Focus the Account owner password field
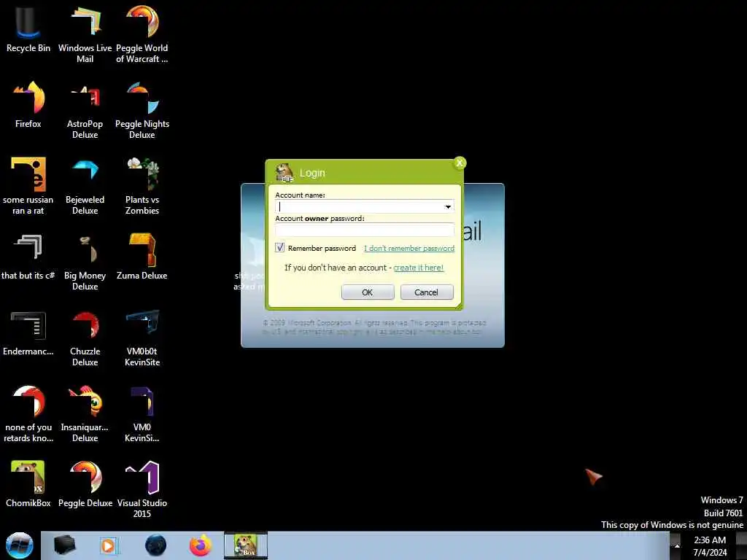The height and width of the screenshot is (560, 747). (x=365, y=230)
